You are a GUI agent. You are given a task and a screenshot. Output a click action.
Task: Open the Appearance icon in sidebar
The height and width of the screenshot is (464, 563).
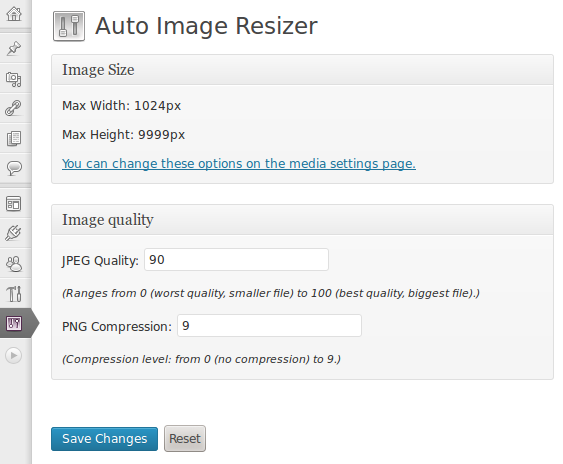point(14,204)
